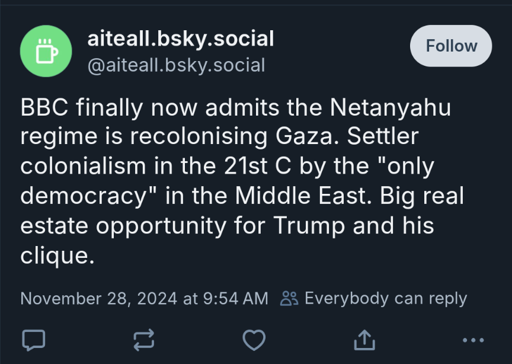Click the green coffee cup avatar
Screen dimensions: 512x364
(x=46, y=51)
